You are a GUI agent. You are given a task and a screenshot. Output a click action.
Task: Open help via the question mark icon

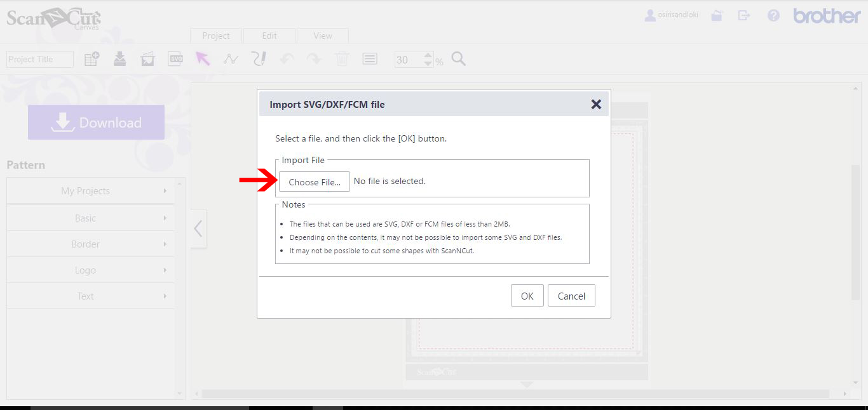(773, 15)
